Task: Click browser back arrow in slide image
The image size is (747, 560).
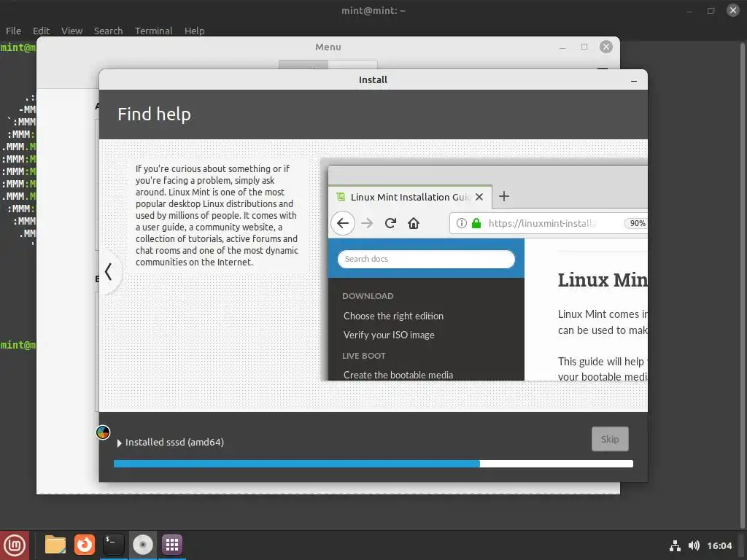Action: 343,223
